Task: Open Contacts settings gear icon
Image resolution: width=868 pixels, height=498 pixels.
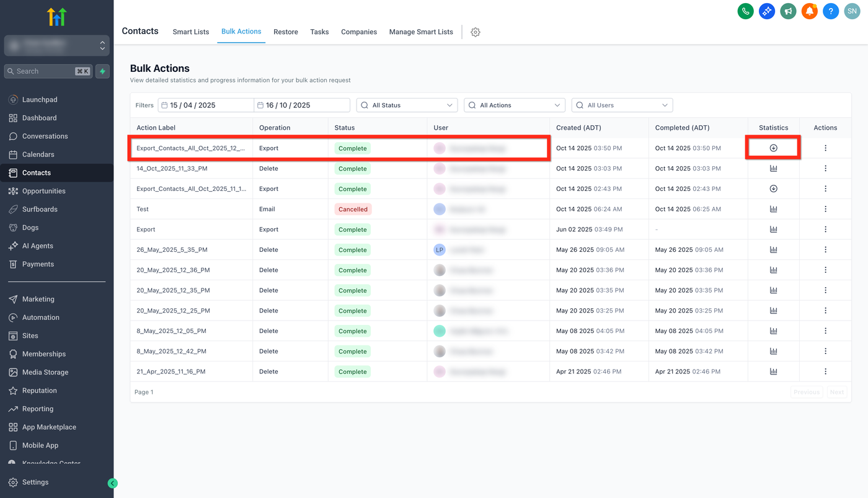Action: click(x=476, y=32)
